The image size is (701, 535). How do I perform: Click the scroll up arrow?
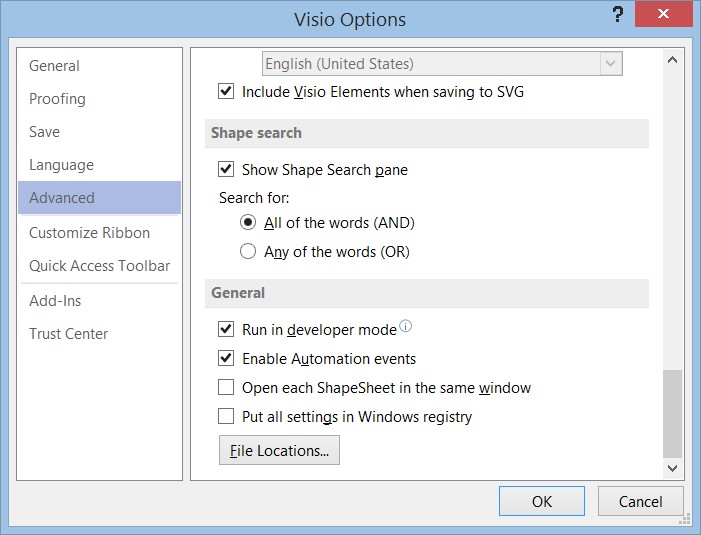pyautogui.click(x=672, y=60)
